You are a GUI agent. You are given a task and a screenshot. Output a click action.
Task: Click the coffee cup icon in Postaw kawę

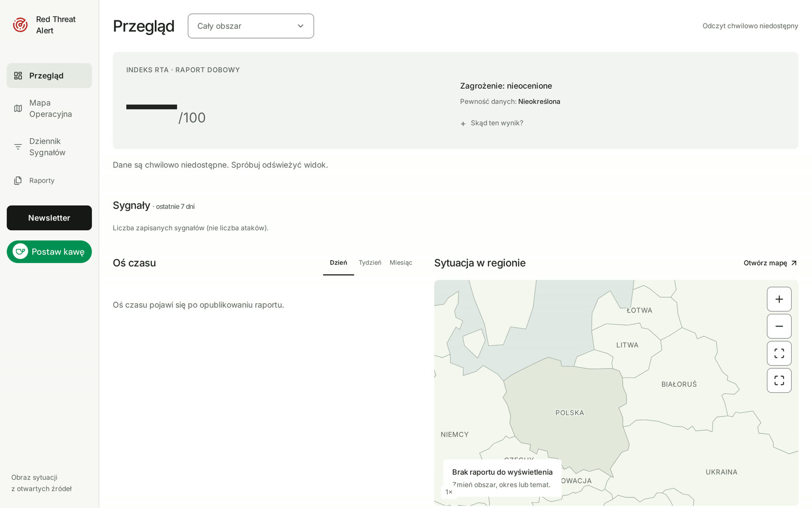coord(20,251)
